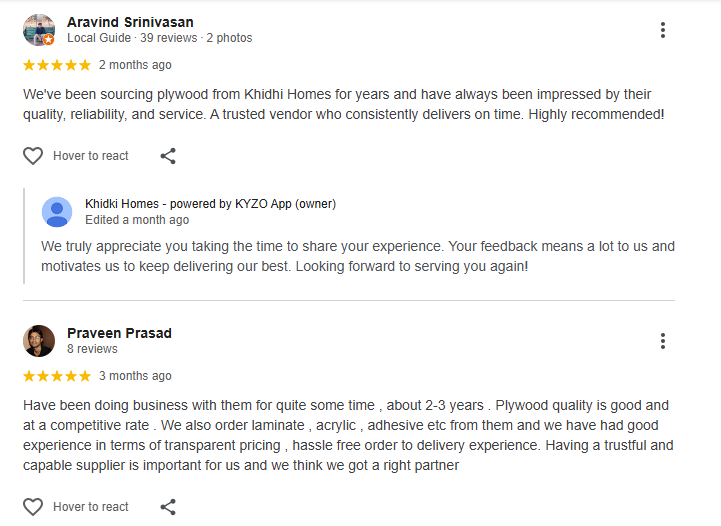Click Local Guide badge on Aravind's avatar
The height and width of the screenshot is (526, 721).
[49, 40]
